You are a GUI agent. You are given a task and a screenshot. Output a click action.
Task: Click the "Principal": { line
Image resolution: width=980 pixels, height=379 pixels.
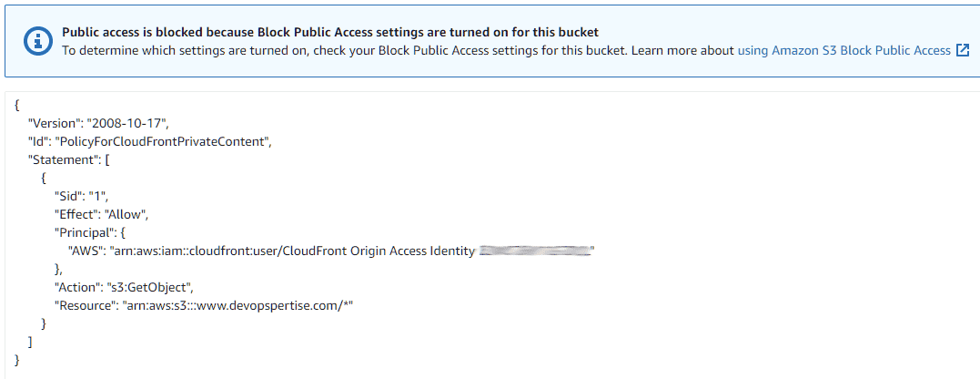[90, 232]
